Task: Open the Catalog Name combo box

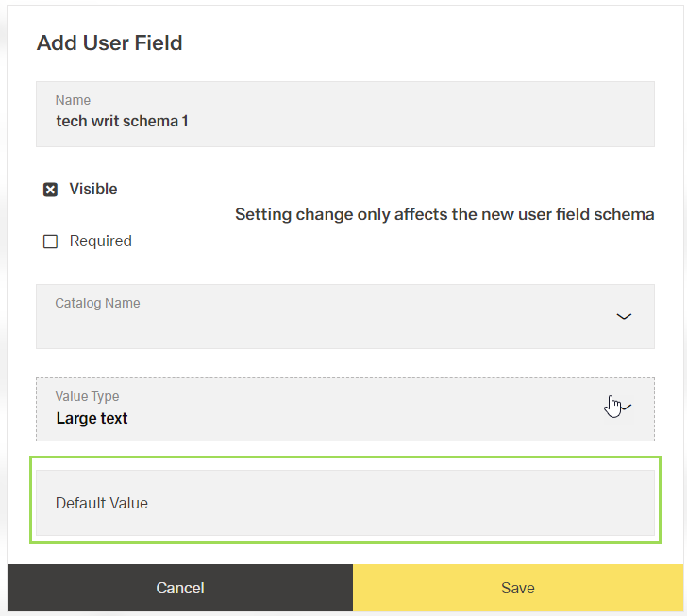Action: tap(344, 317)
